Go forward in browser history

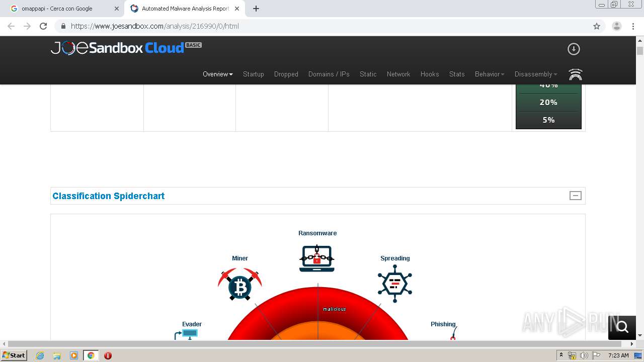point(27,26)
